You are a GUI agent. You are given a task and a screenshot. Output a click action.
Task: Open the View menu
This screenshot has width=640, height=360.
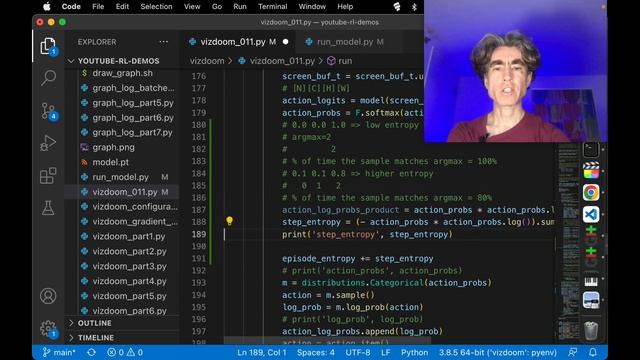(x=192, y=7)
